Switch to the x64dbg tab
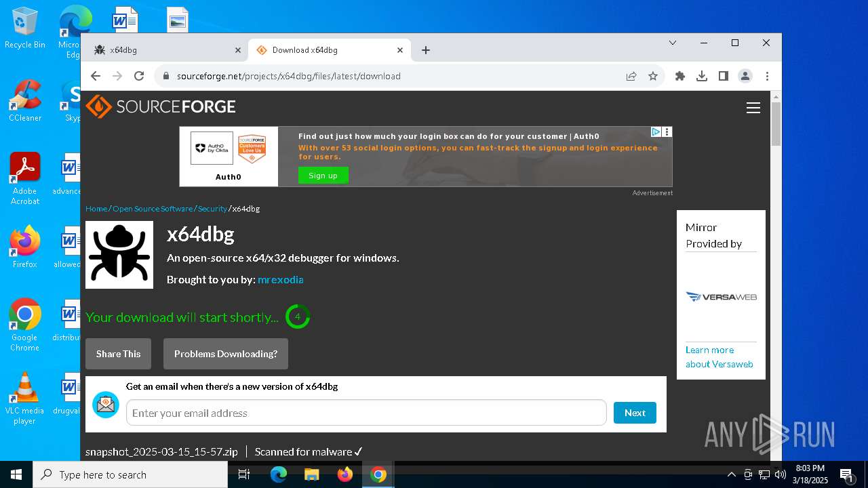 (x=167, y=50)
